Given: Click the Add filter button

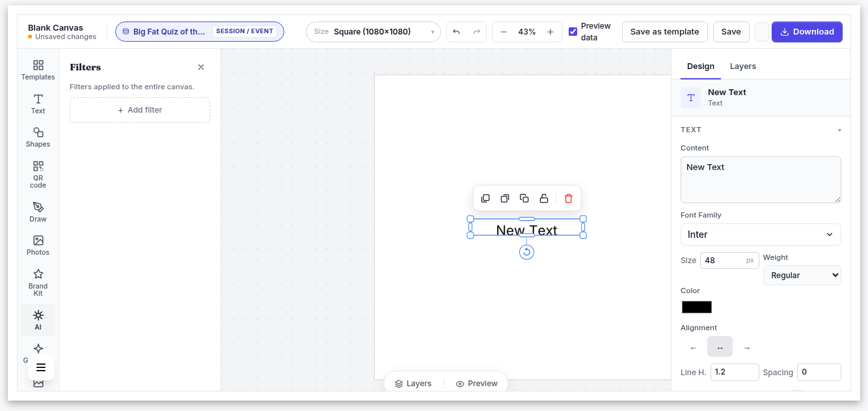Looking at the screenshot, I should (x=140, y=110).
